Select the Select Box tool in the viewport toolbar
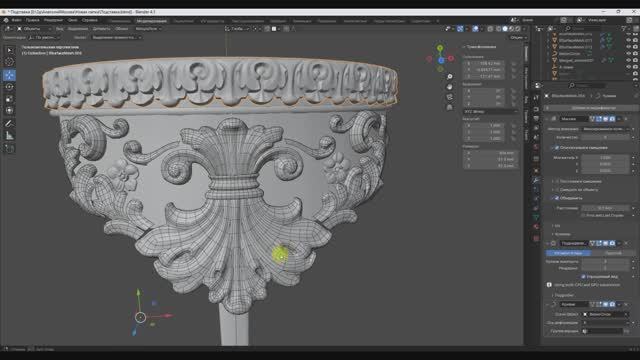 coord(9,50)
